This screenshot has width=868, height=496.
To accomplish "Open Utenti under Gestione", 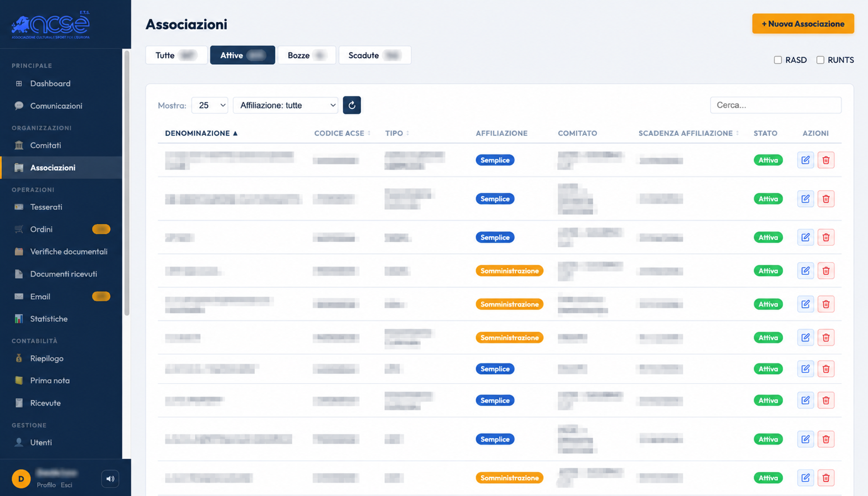I will pos(61,443).
